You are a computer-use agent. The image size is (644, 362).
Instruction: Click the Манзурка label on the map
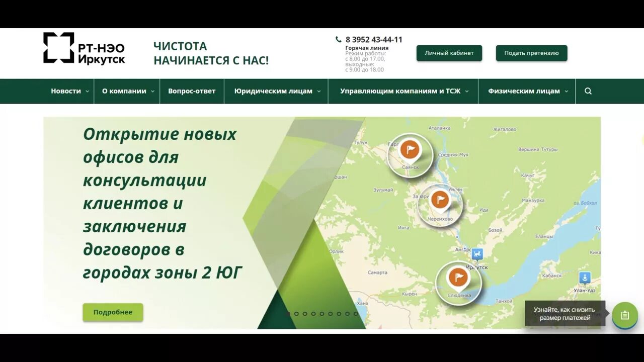click(533, 200)
